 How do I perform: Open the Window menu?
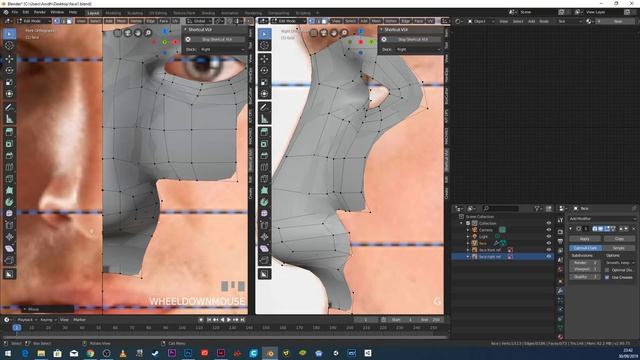coord(57,12)
